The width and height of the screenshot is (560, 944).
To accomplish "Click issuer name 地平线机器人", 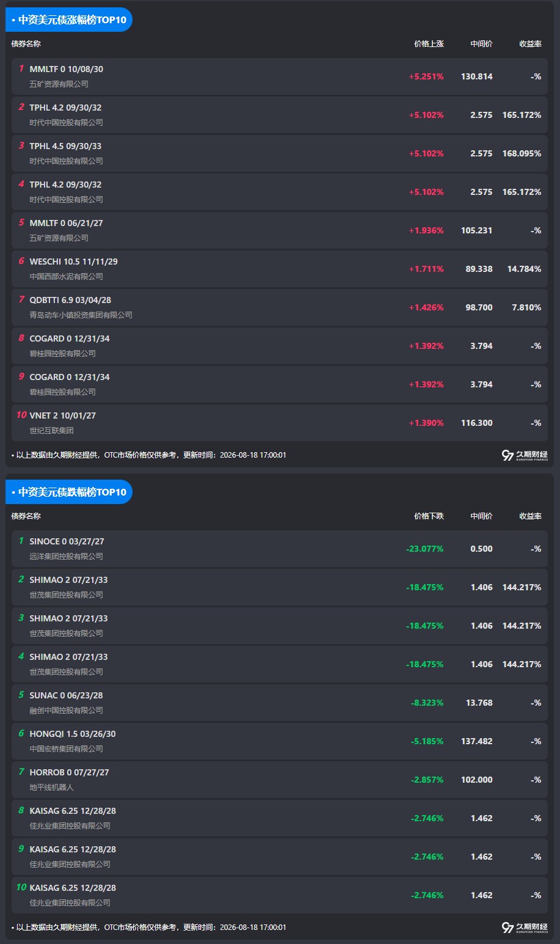I will point(52,788).
